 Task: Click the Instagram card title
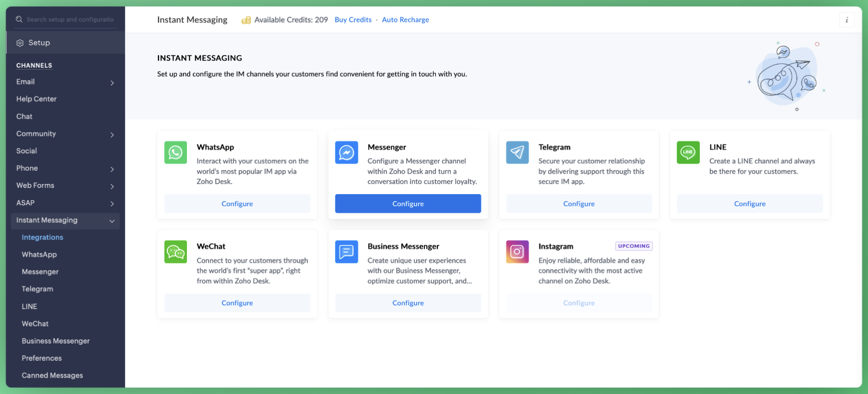click(556, 246)
